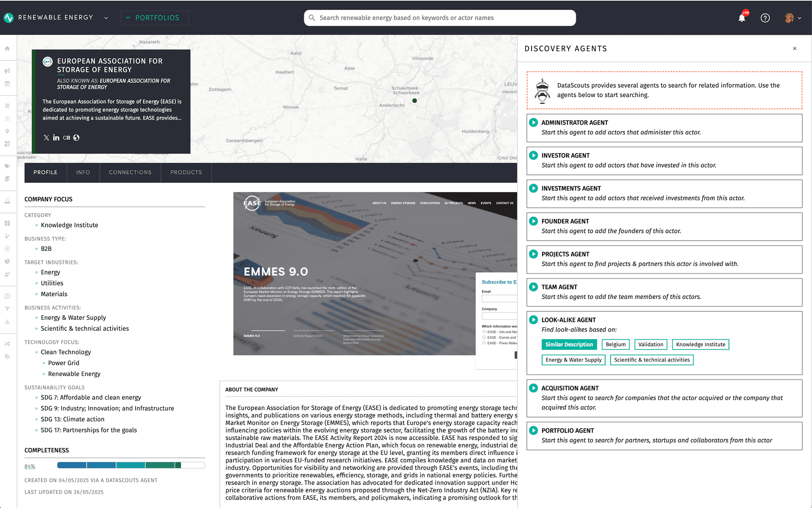Click the green map location marker

(415, 101)
